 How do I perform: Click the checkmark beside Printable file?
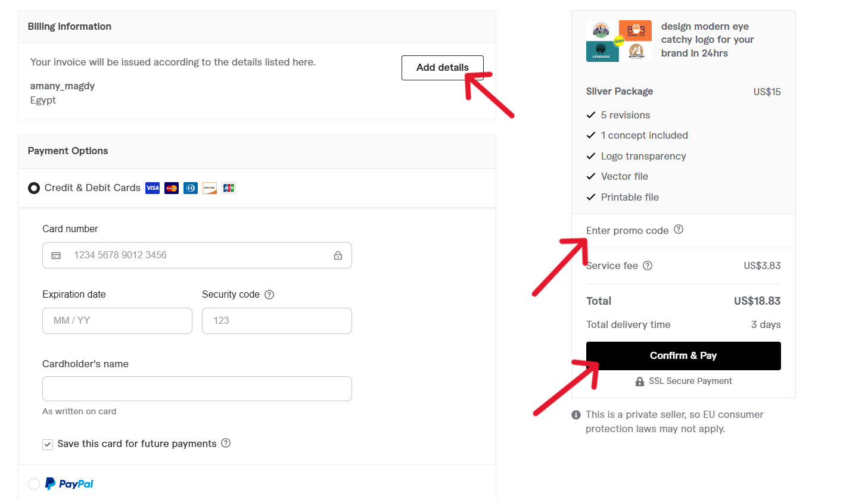[x=591, y=197]
